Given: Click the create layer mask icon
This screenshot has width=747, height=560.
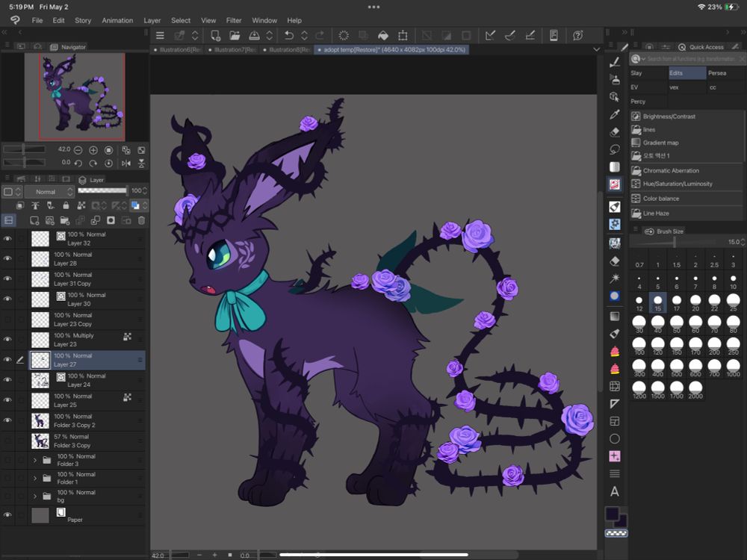Looking at the screenshot, I should tap(111, 220).
